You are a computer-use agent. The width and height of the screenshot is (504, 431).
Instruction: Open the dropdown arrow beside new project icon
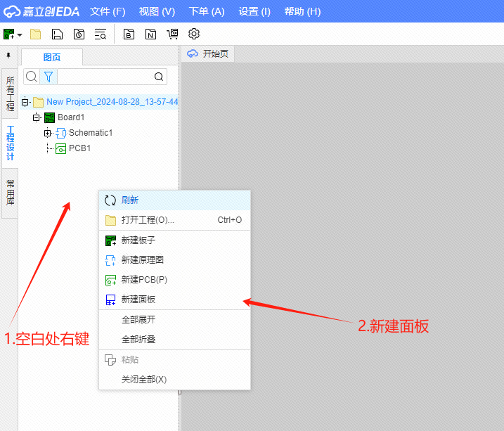[20, 34]
